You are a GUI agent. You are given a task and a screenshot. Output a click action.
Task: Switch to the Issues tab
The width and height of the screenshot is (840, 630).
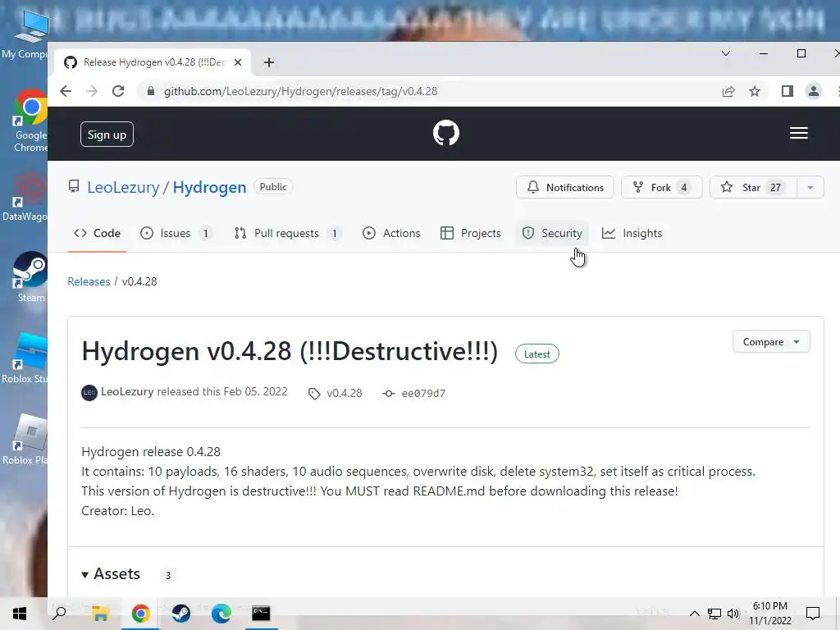coord(176,233)
